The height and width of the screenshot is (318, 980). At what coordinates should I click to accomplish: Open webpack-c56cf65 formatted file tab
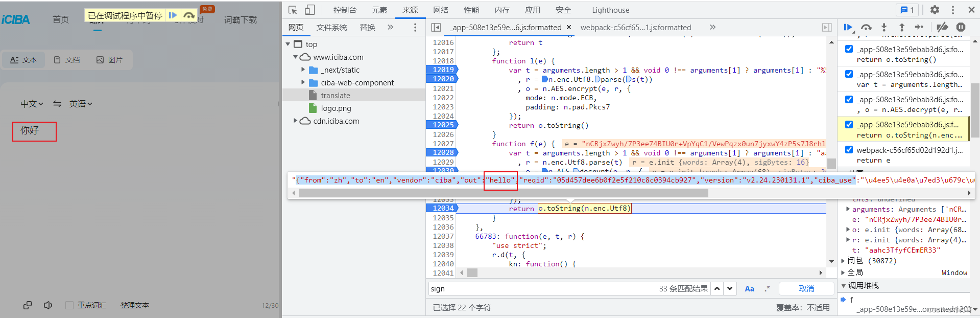[635, 27]
